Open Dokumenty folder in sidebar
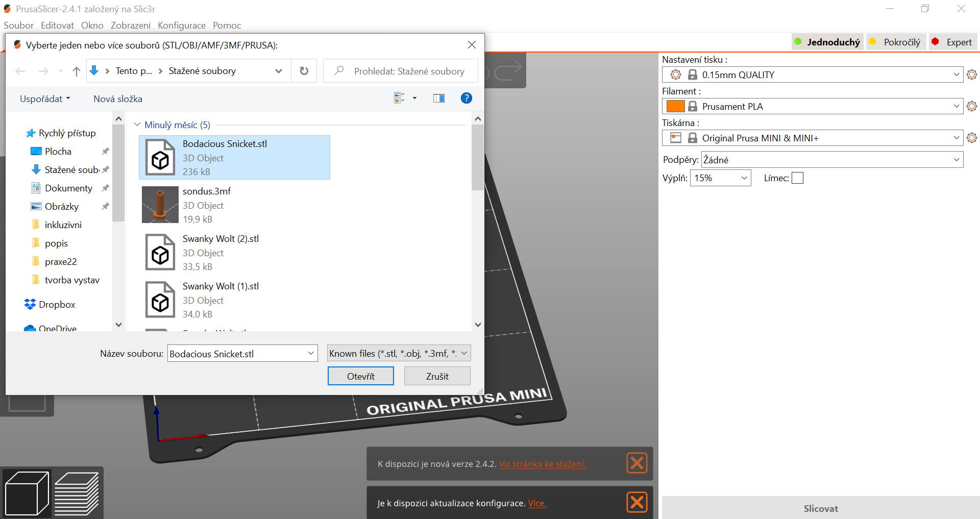This screenshot has height=519, width=980. [x=68, y=188]
